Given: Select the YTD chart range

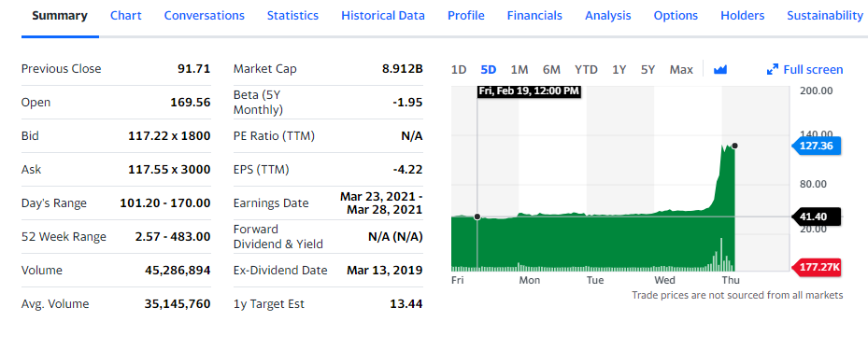Looking at the screenshot, I should coord(586,70).
